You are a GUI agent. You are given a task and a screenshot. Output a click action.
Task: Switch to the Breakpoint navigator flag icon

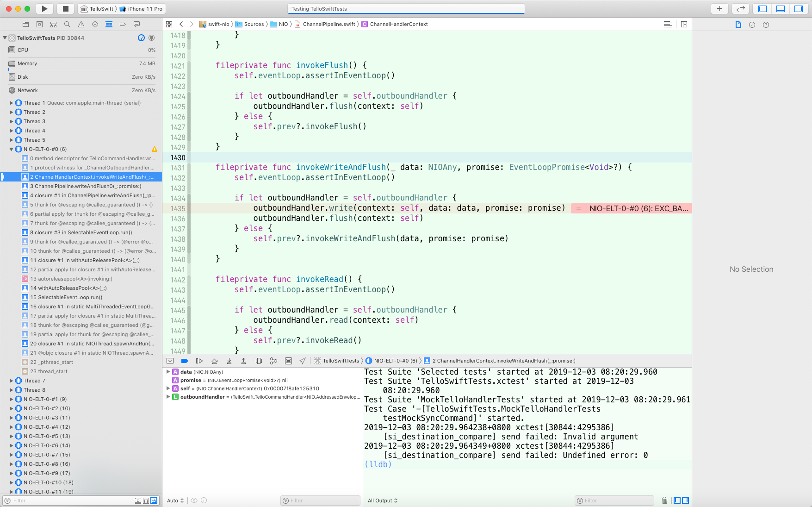point(123,24)
